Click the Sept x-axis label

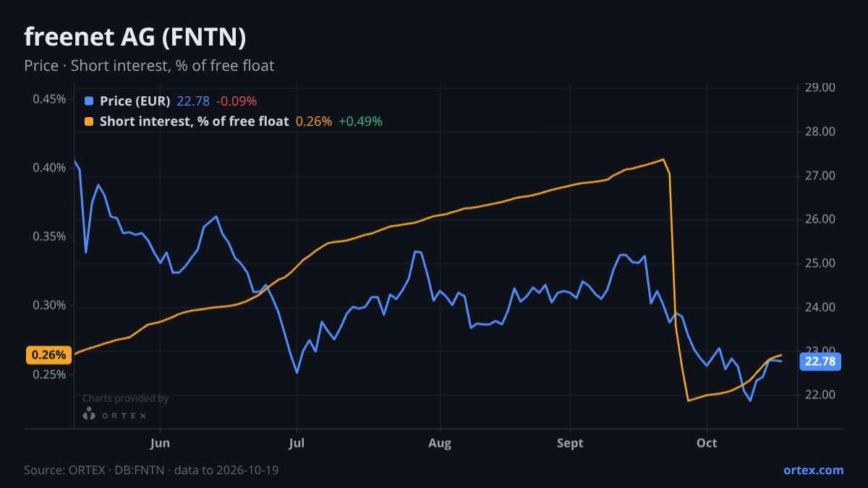(571, 443)
